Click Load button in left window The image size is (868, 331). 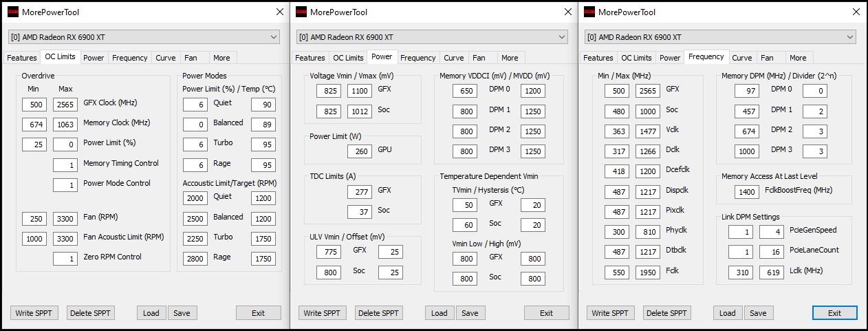151,313
